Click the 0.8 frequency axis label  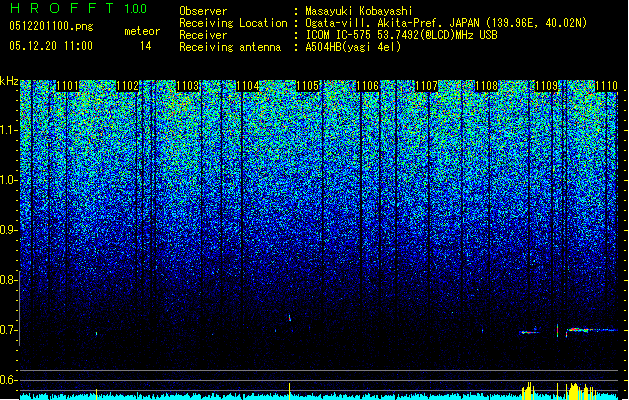click(x=8, y=280)
